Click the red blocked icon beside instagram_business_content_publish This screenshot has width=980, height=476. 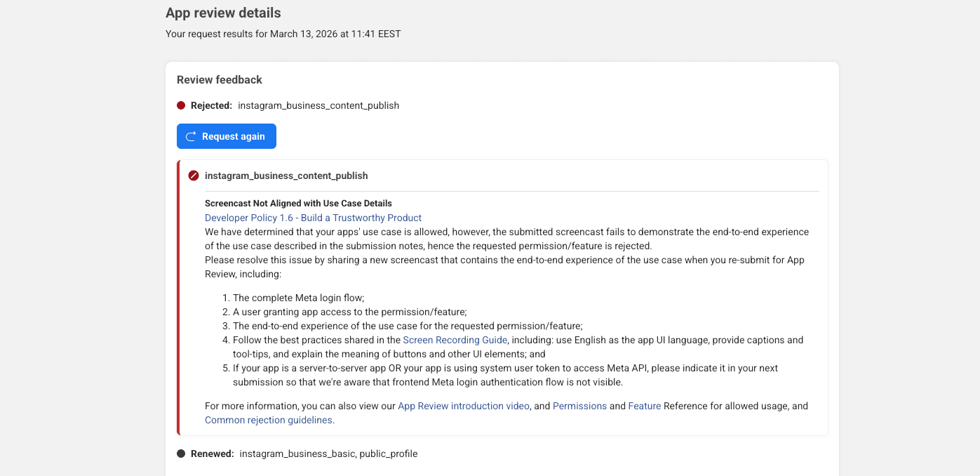click(x=194, y=176)
